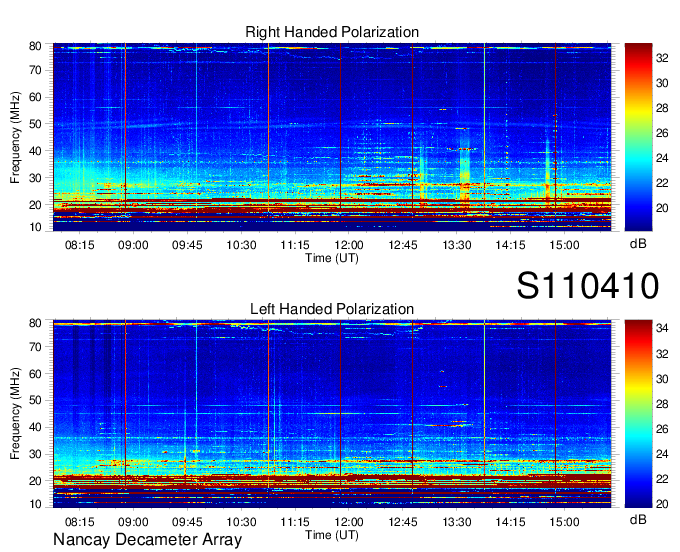Click the 09:00 tick under Right Handed plot
This screenshot has height=552, width=680.
pyautogui.click(x=133, y=245)
